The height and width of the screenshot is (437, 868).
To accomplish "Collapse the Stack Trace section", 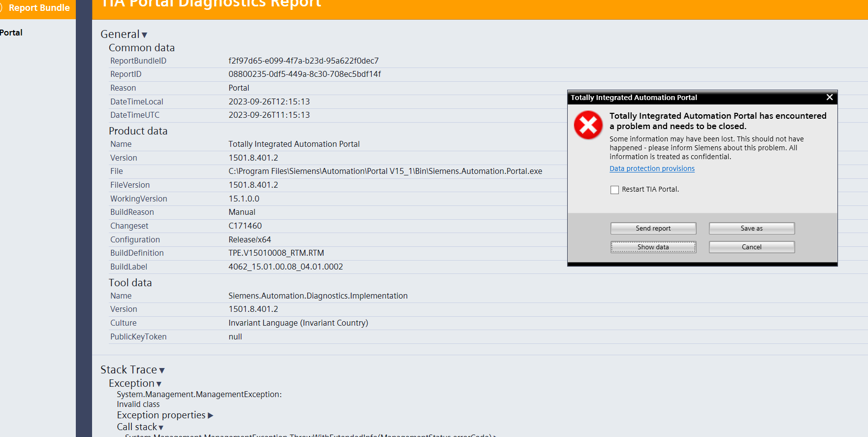I will pyautogui.click(x=161, y=370).
